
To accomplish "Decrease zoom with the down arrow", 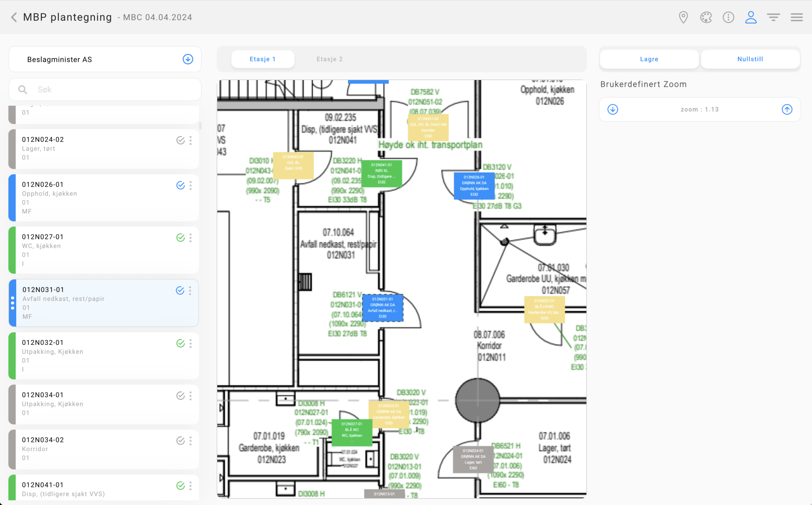I will [x=613, y=109].
